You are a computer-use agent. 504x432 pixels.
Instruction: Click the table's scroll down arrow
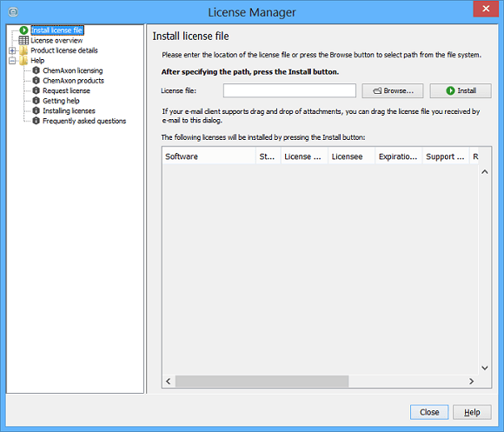485,368
